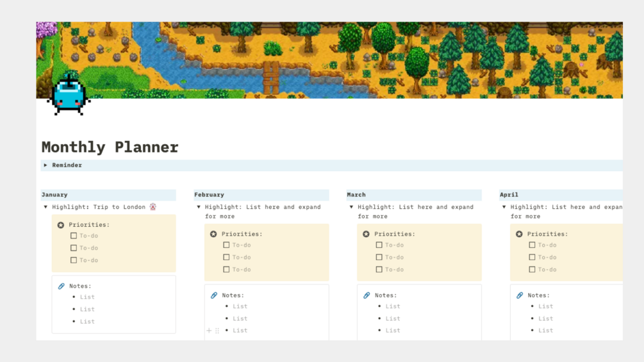Click 'Priorities:' text in February

(x=242, y=234)
